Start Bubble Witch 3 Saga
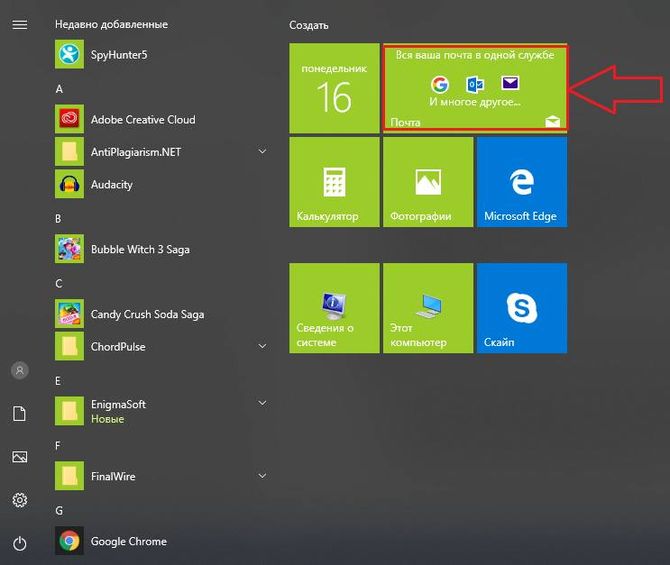Viewport: 670px width, 565px height. coord(139,249)
